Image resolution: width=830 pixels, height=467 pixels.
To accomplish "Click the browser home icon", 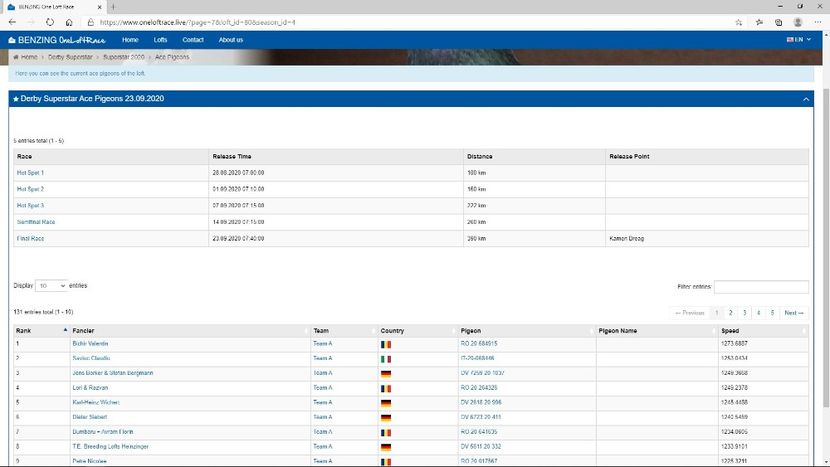I will [68, 21].
